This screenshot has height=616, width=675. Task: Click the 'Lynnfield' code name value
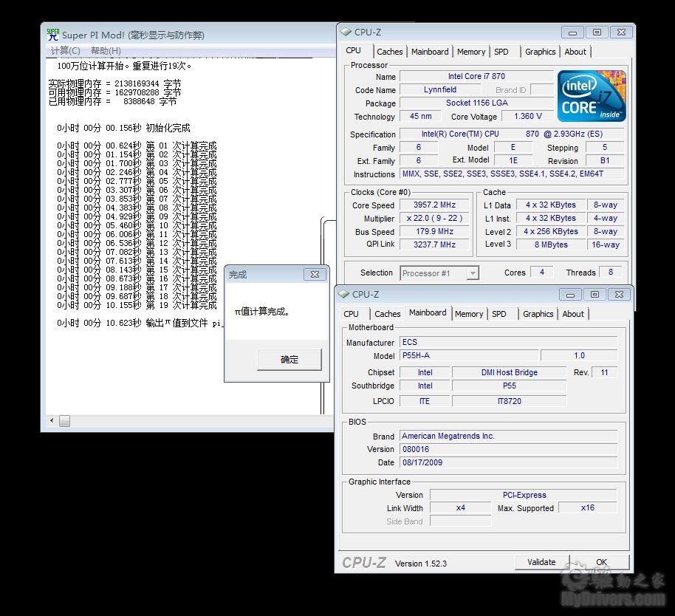coord(440,89)
